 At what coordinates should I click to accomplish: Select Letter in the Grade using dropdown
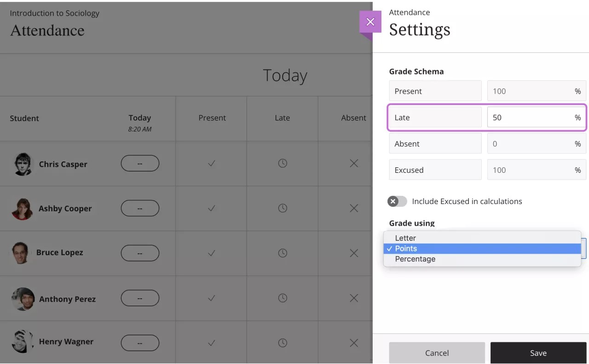[x=405, y=238]
